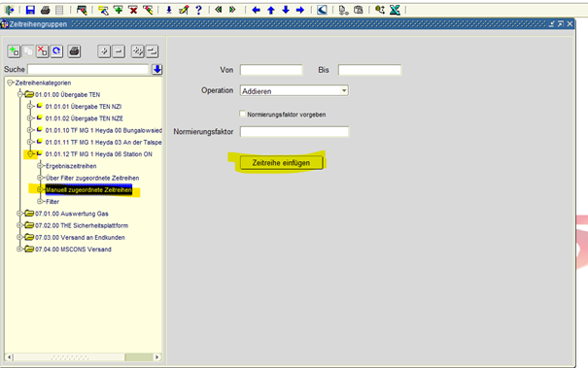Click the blue up arrow in top toolbar
588x368 pixels.
[271, 10]
